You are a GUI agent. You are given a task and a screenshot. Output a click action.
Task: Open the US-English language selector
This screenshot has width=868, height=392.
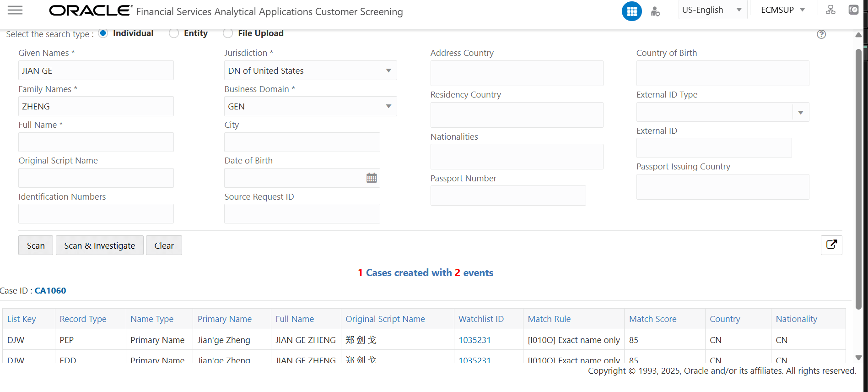tap(712, 10)
